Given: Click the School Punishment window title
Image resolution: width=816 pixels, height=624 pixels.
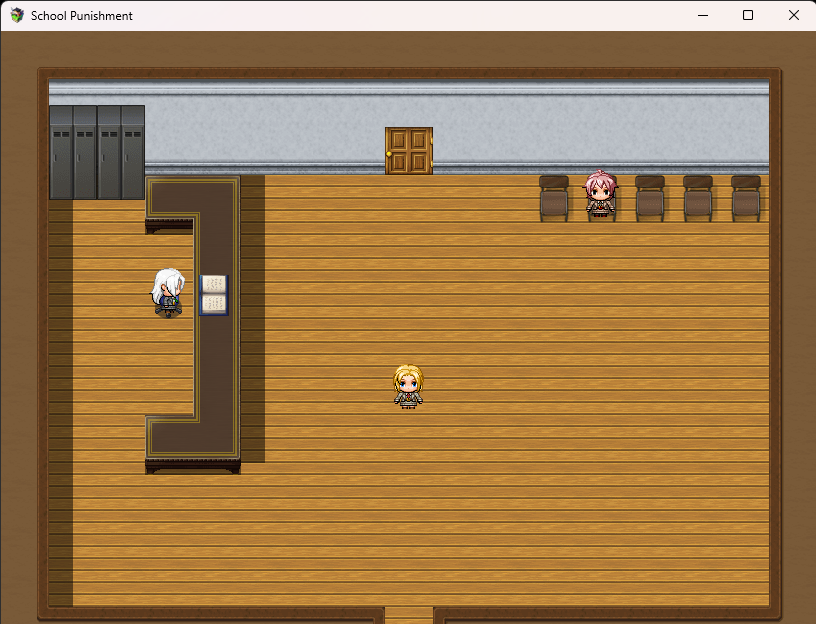Looking at the screenshot, I should click(82, 16).
